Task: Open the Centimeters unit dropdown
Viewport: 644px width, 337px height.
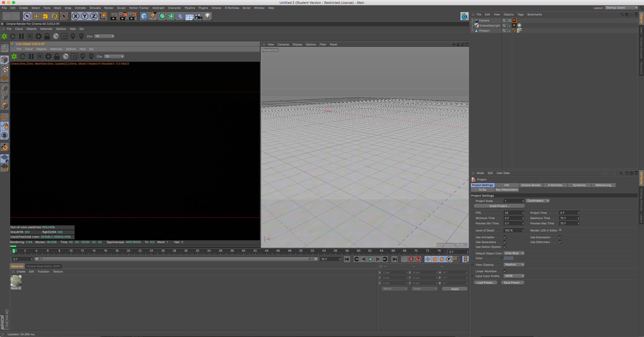Action: [x=538, y=201]
